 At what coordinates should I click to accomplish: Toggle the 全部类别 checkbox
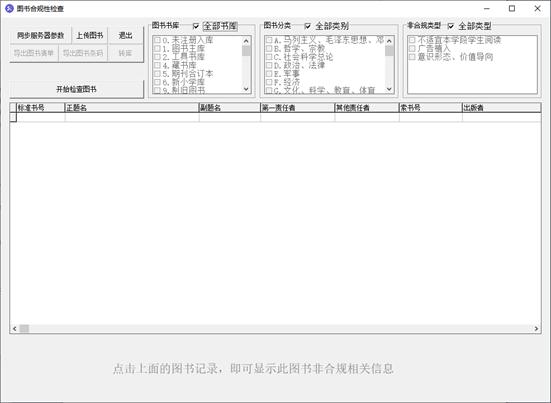307,26
